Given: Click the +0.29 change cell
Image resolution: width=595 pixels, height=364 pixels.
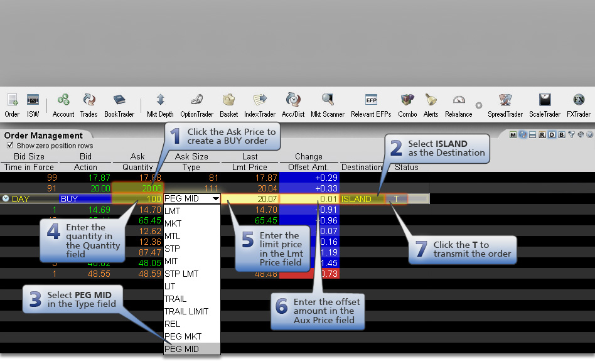Looking at the screenshot, I should click(x=309, y=178).
